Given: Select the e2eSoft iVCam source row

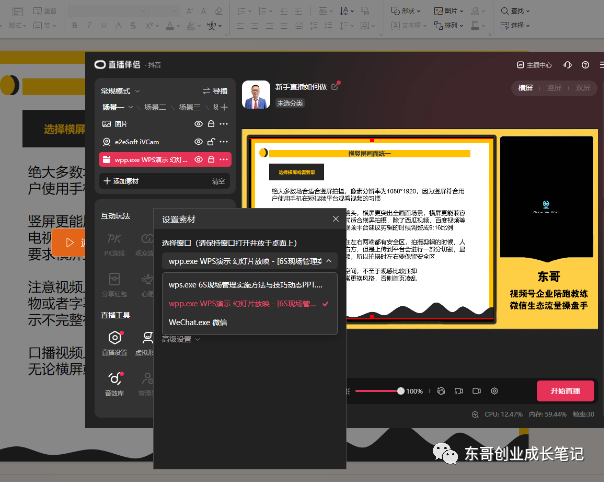Looking at the screenshot, I should point(165,142).
